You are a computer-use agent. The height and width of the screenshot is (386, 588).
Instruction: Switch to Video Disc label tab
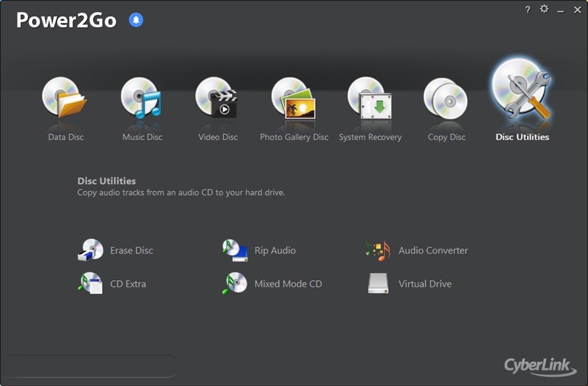218,137
